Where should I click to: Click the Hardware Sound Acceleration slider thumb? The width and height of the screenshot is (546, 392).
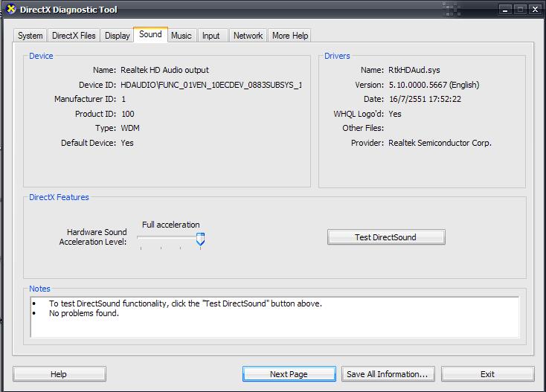tap(200, 240)
